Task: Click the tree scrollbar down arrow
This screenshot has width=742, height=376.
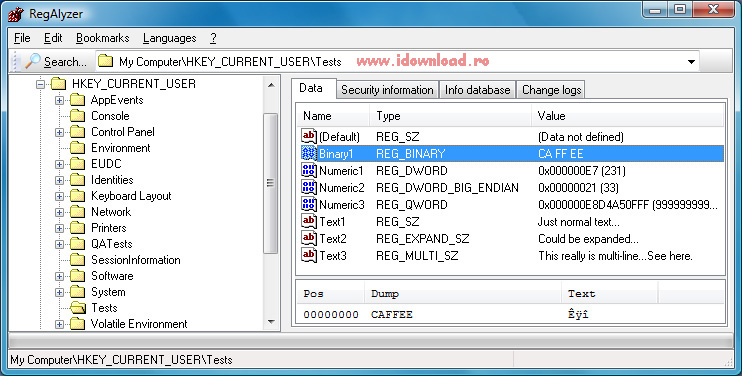Action: (271, 322)
